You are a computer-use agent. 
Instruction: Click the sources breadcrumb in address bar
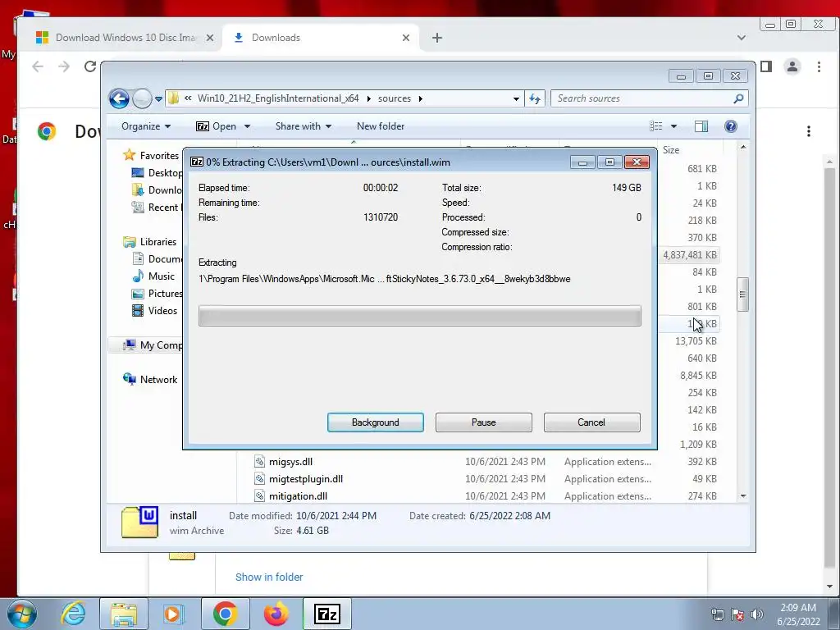tap(395, 98)
